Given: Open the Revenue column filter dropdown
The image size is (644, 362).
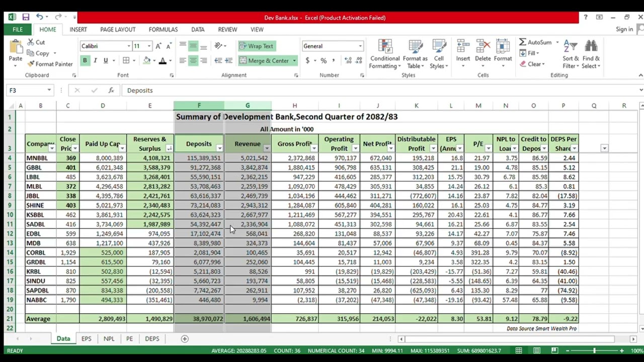Looking at the screenshot, I should pos(267,148).
